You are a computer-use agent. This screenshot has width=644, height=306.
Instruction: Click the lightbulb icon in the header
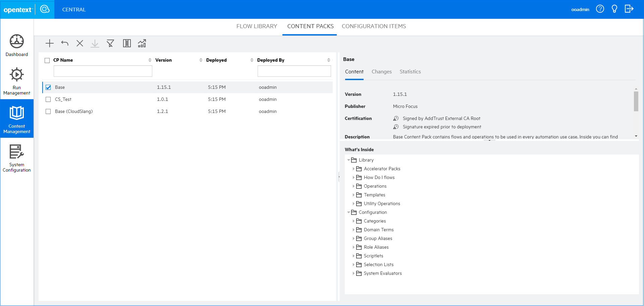click(x=614, y=9)
